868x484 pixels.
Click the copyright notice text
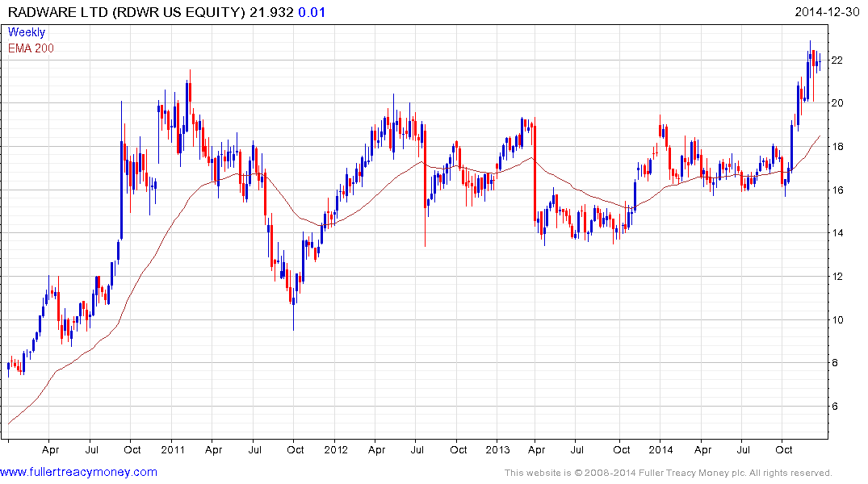(669, 473)
